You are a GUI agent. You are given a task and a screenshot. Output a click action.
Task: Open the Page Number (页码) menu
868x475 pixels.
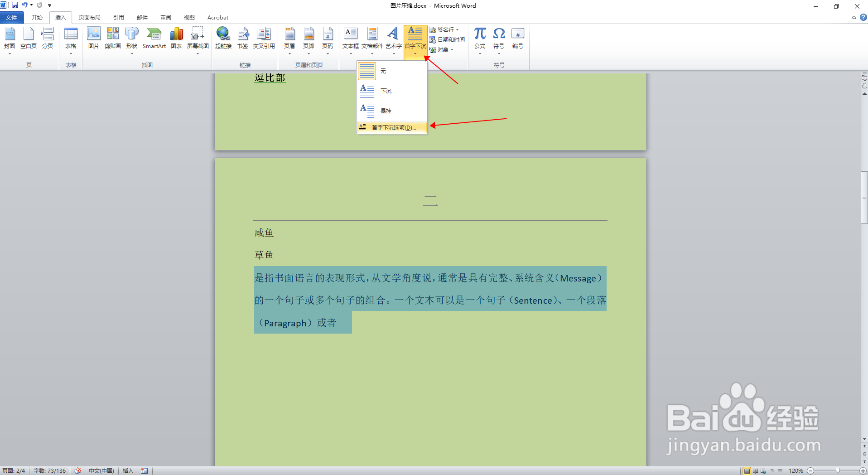point(328,41)
